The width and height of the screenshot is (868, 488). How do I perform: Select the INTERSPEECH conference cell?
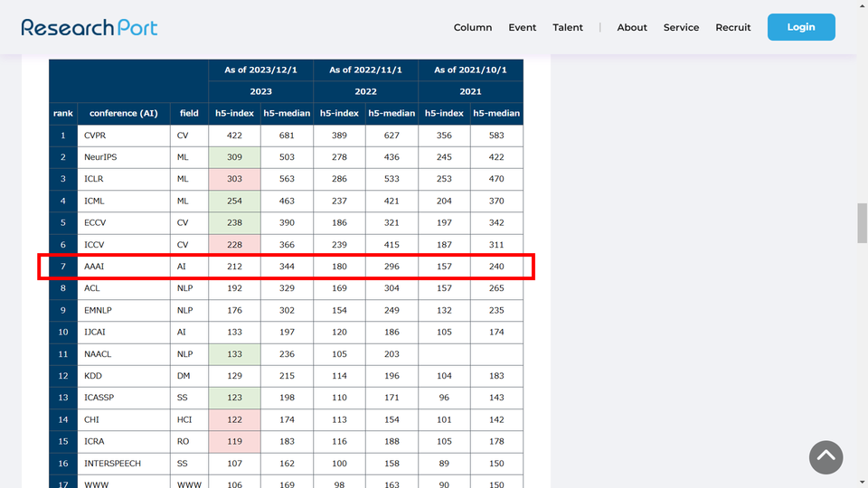pyautogui.click(x=114, y=464)
